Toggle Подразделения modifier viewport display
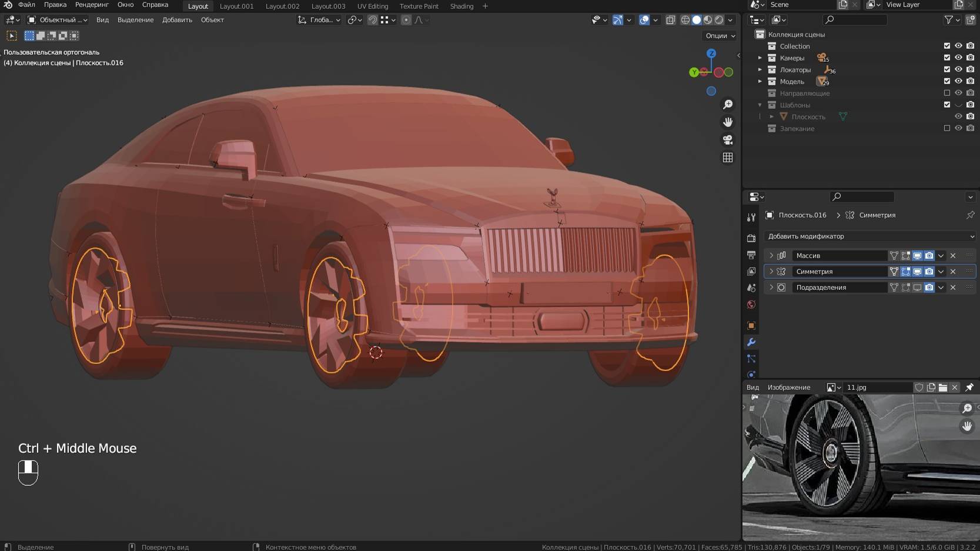The image size is (980, 551). [917, 287]
